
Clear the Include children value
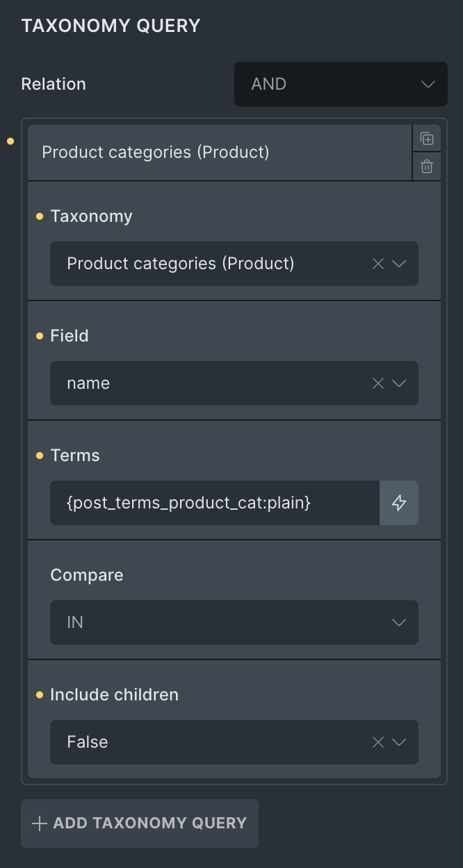coord(378,742)
